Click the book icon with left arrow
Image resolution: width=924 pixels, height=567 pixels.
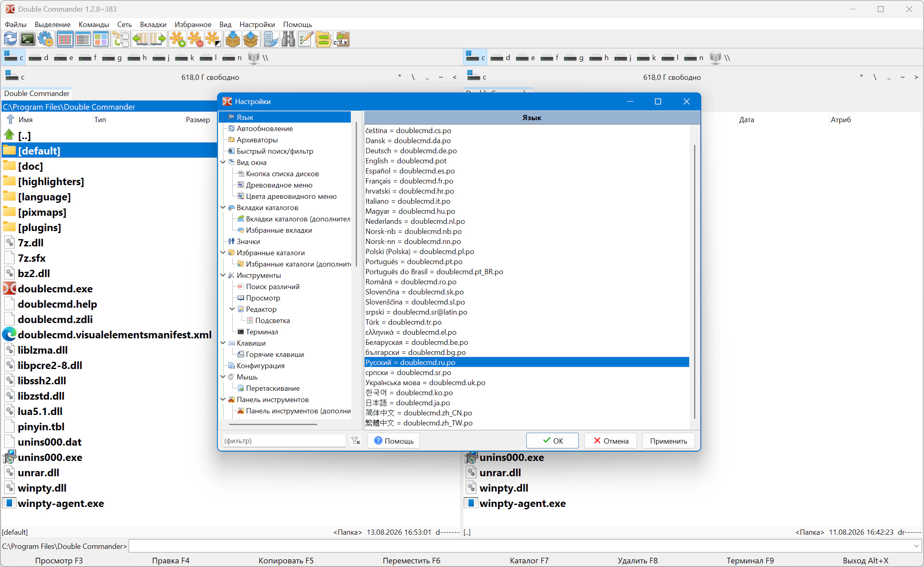tap(140, 39)
